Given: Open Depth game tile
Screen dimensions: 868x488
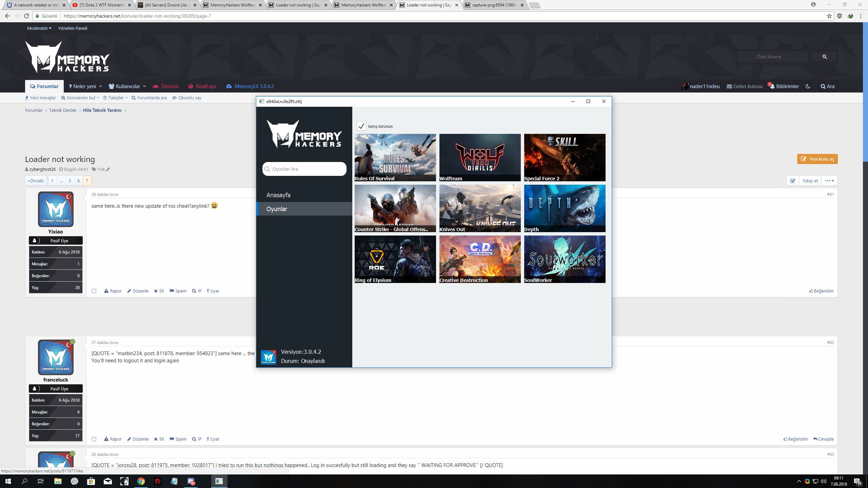Looking at the screenshot, I should (565, 208).
